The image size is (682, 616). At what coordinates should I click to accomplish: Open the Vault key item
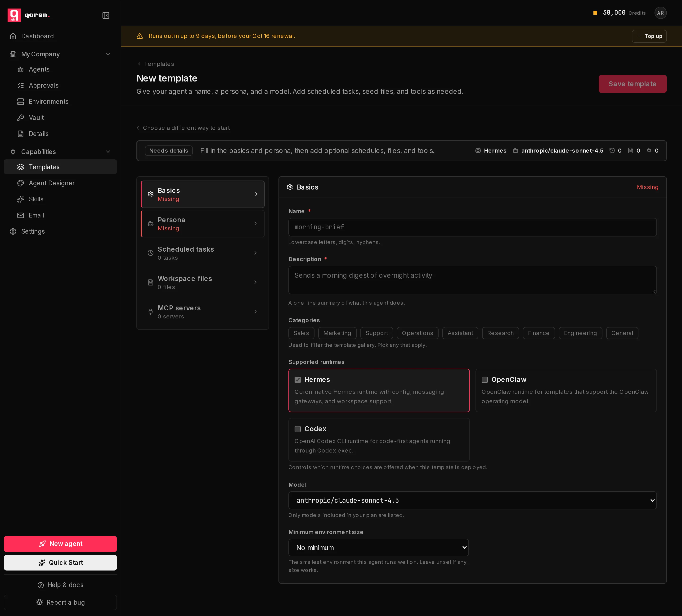[60, 118]
